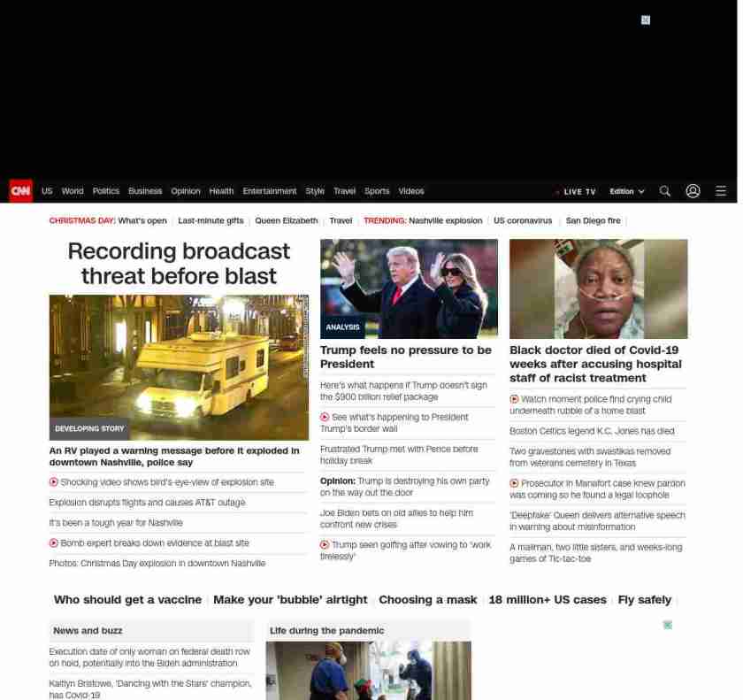The image size is (743, 700).
Task: Close the top banner ad icon
Action: point(646,20)
